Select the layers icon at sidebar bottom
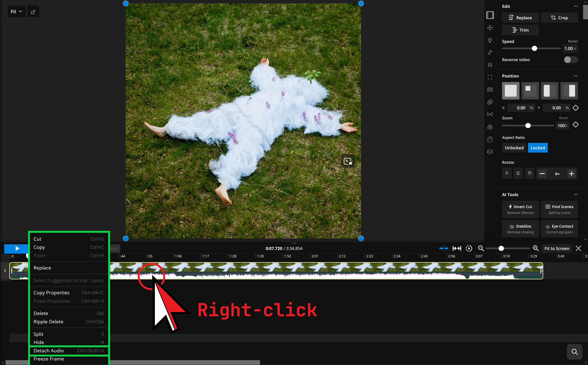588x365 pixels. [x=490, y=152]
